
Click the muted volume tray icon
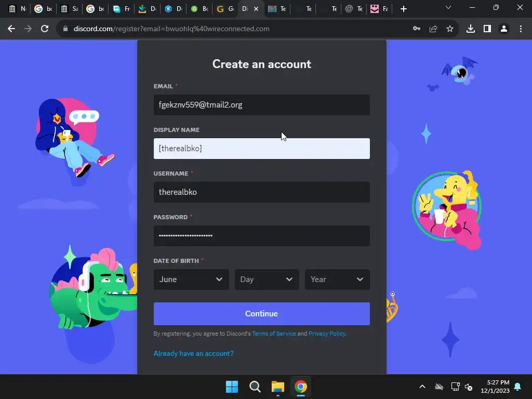[x=469, y=387]
